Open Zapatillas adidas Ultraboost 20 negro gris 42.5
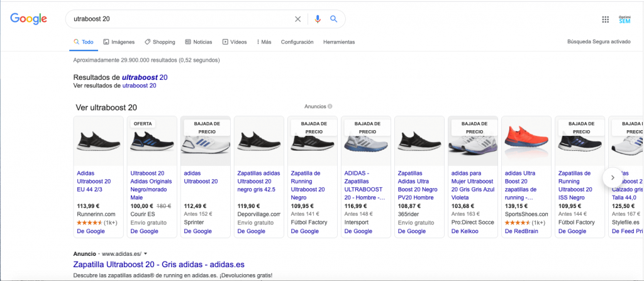This screenshot has height=281, width=644. point(258,181)
